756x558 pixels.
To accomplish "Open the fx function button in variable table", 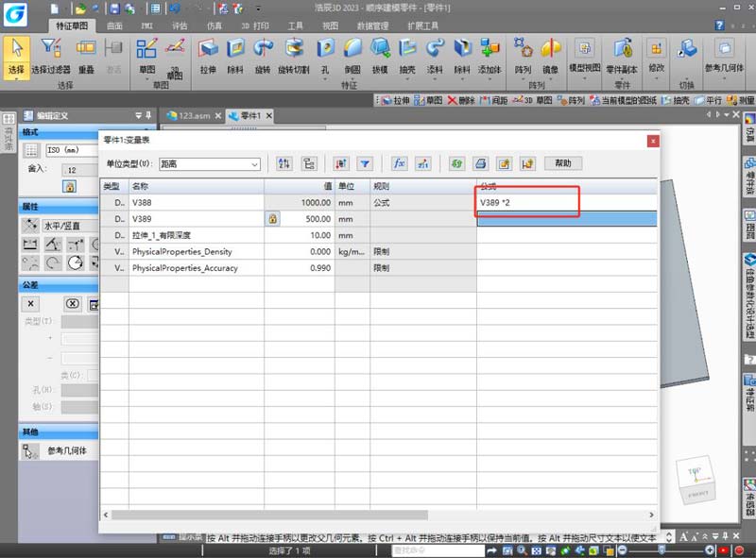I will click(399, 163).
